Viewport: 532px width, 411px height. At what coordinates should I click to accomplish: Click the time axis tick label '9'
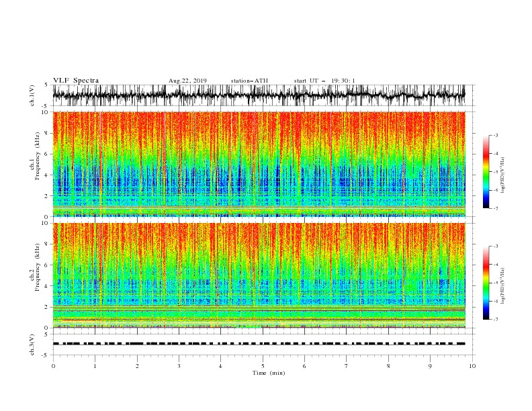pyautogui.click(x=430, y=366)
